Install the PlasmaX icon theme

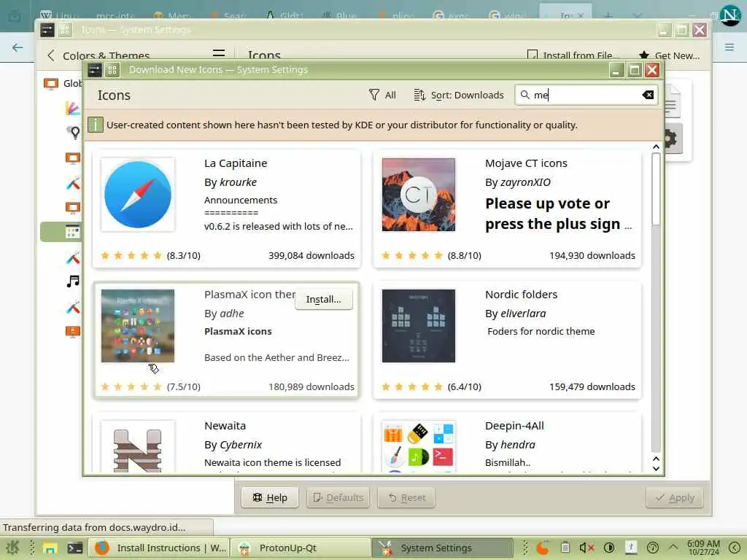tap(323, 299)
